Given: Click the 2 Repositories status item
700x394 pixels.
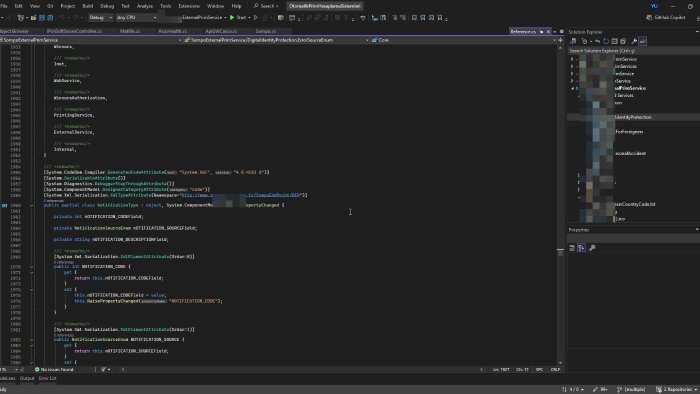Looking at the screenshot, I should pyautogui.click(x=676, y=390).
